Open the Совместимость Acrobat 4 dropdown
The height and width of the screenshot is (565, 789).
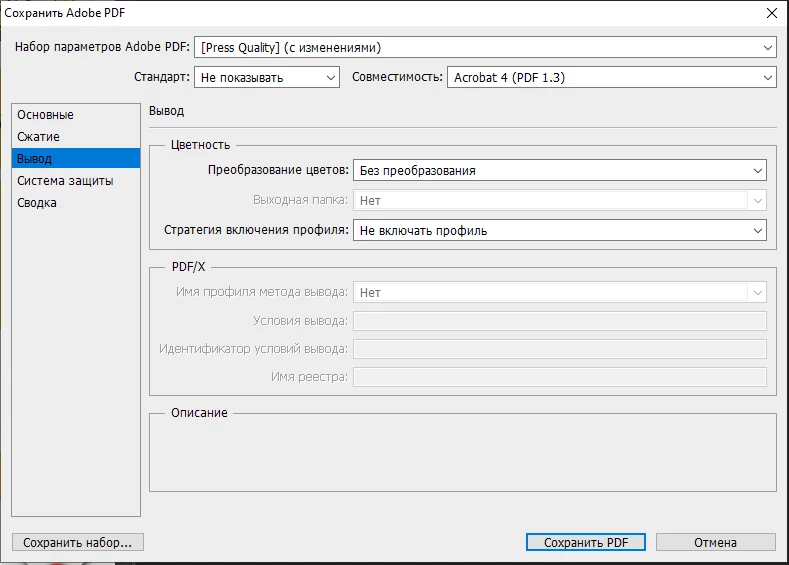(611, 77)
